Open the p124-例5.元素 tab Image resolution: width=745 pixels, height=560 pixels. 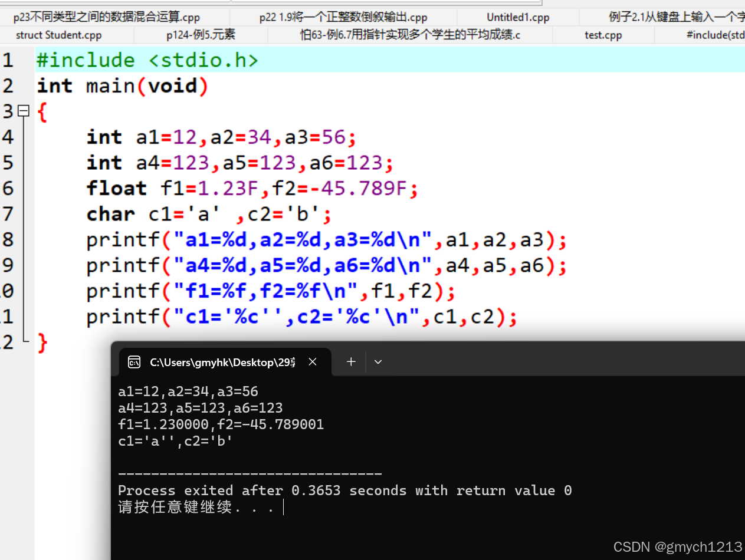(x=201, y=35)
